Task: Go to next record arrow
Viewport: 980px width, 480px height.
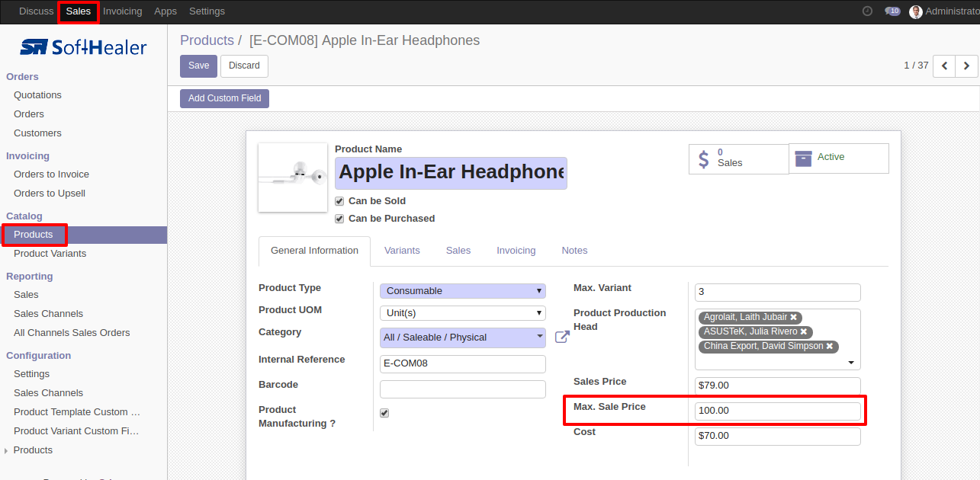Action: click(966, 66)
